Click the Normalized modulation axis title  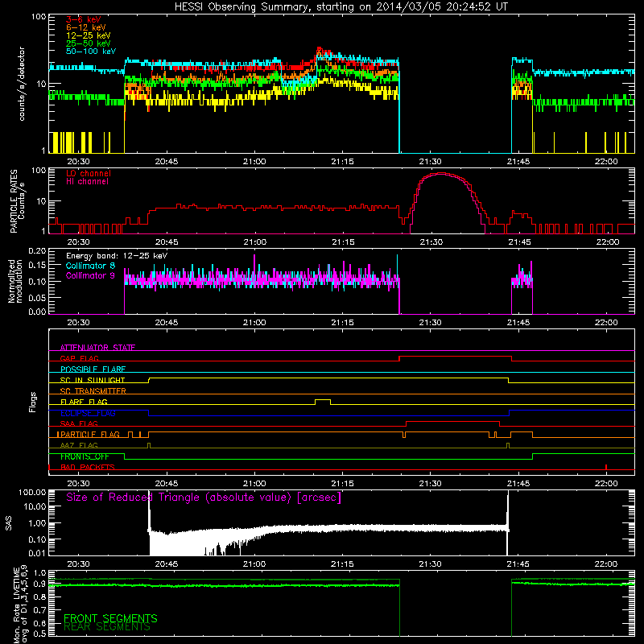tap(15, 281)
